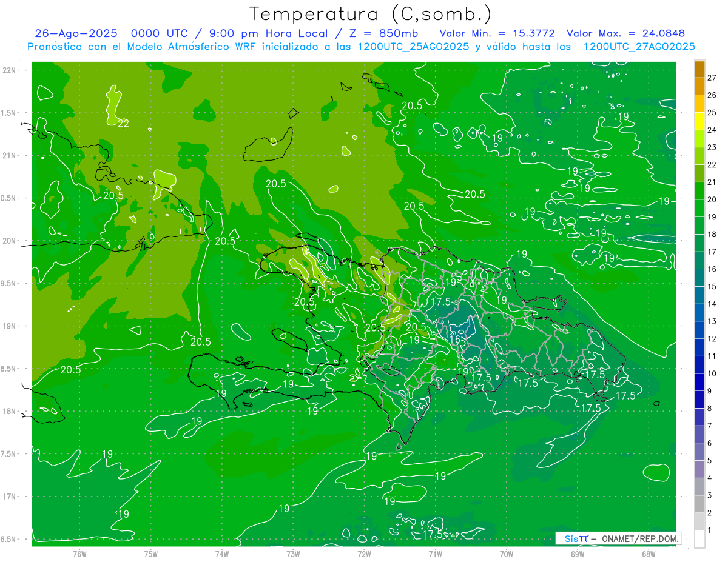728x562 pixels.
Task: Click longitude axis label '72W'
Action: click(364, 554)
